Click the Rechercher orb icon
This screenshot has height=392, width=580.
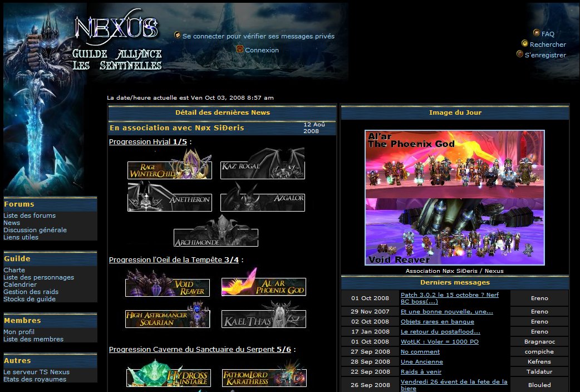525,43
